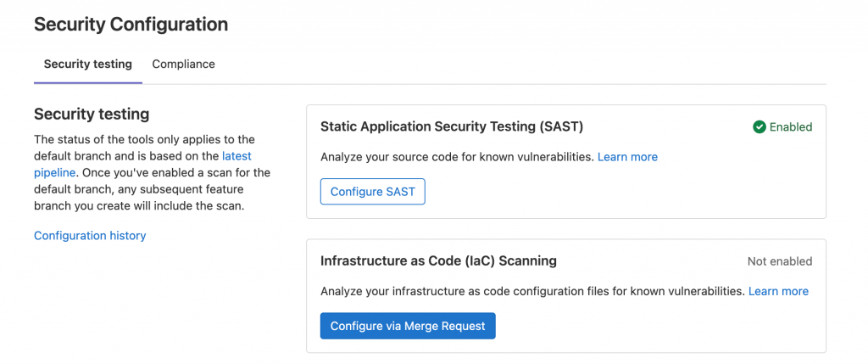Click the Security testing section heading

(x=92, y=115)
